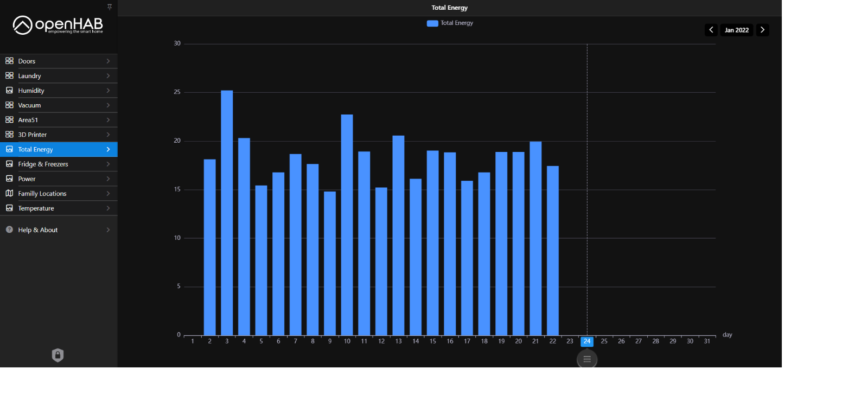The height and width of the screenshot is (407, 868).
Task: Open the Temperature page
Action: point(59,208)
